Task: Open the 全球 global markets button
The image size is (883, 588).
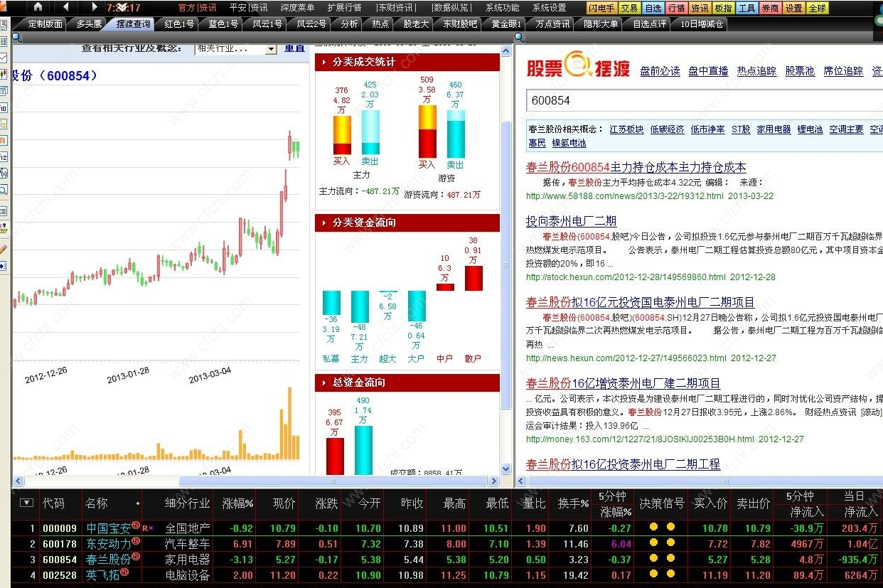Action: point(817,8)
